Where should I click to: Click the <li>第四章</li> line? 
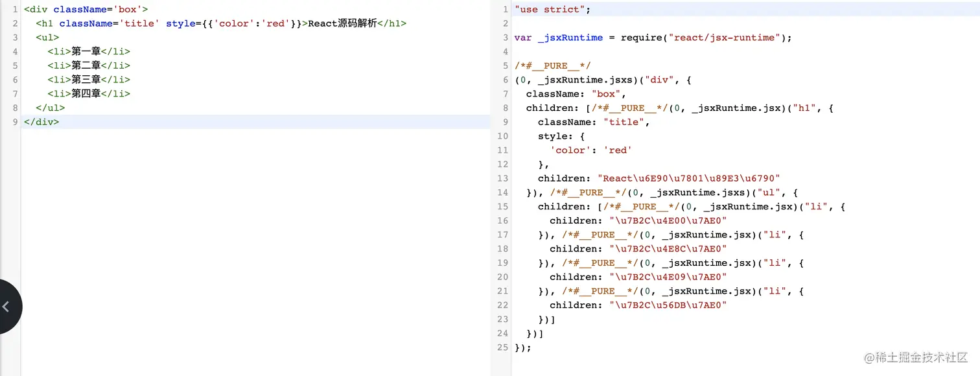tap(89, 94)
